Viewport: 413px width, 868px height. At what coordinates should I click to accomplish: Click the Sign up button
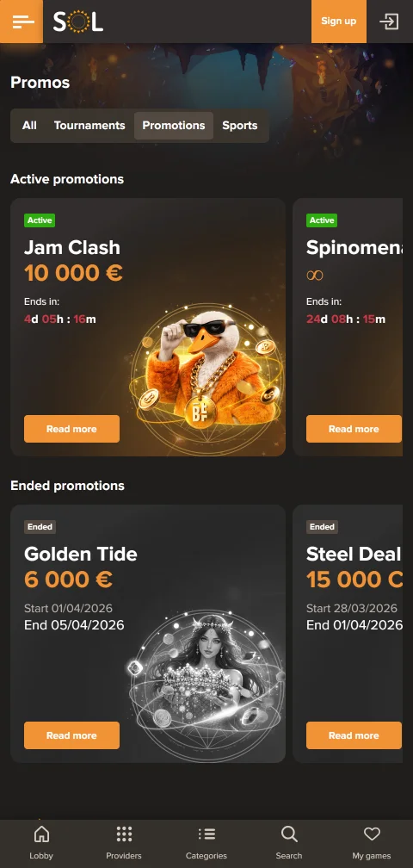pyautogui.click(x=339, y=22)
